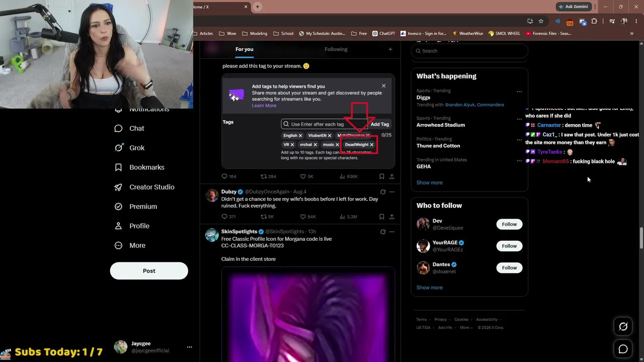
Task: Open account switcher menu next to Jaycgee
Action: [190, 347]
